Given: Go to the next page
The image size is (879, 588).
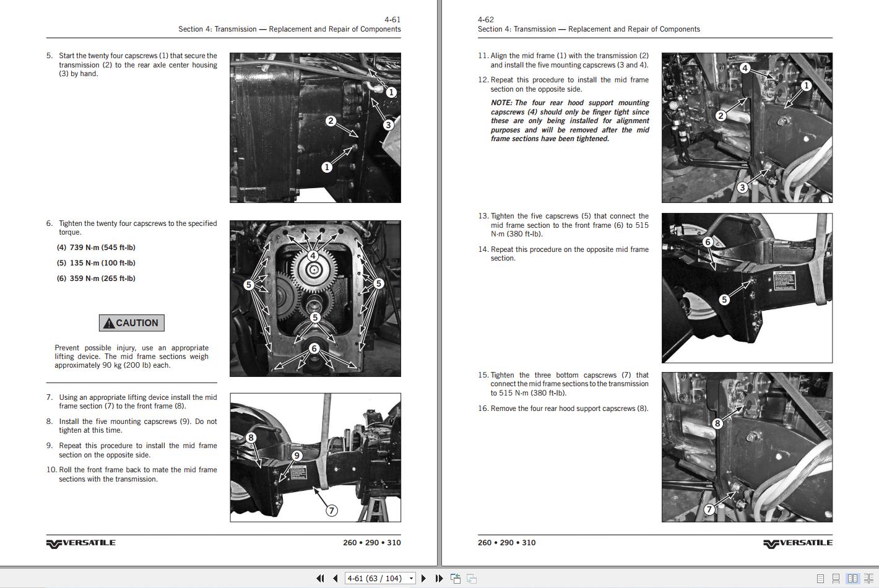Looking at the screenshot, I should tap(423, 578).
